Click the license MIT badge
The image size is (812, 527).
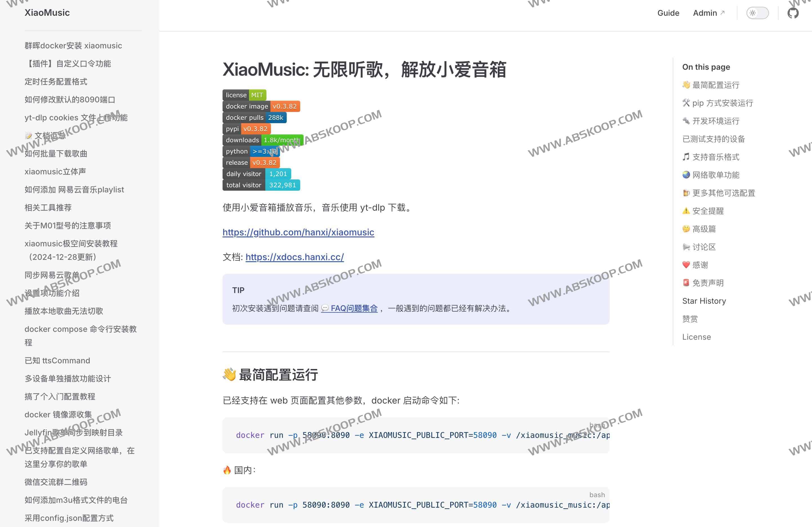[244, 95]
